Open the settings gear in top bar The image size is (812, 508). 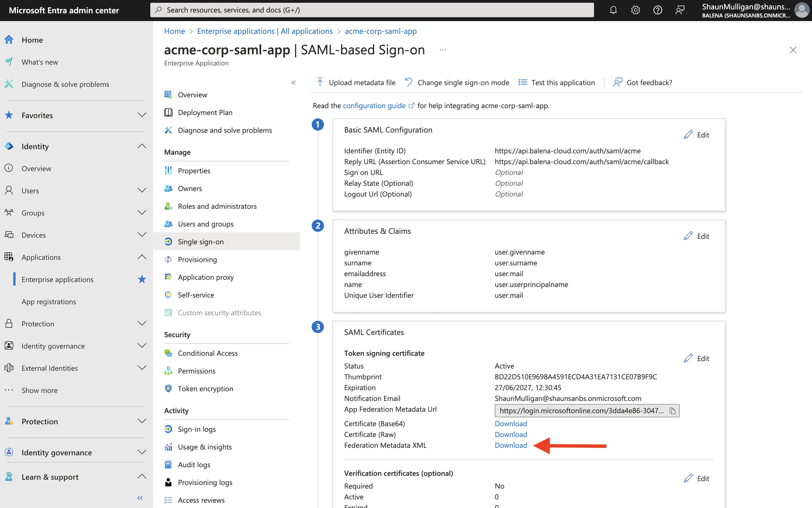coord(635,10)
